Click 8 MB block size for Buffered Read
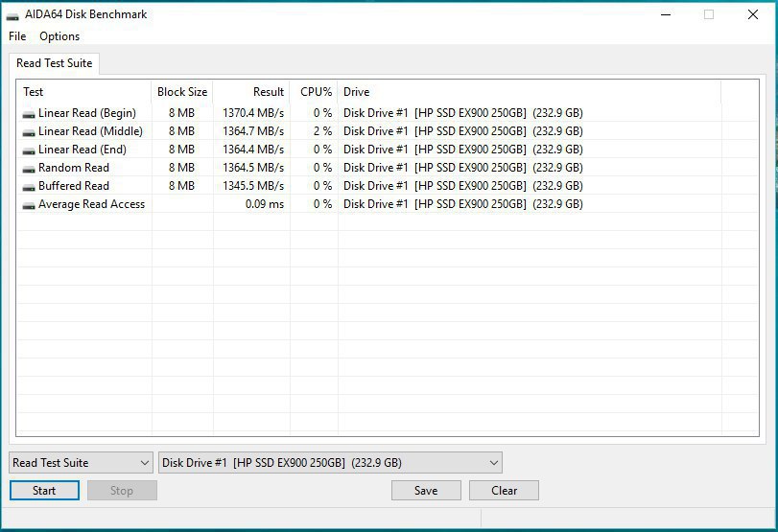 pyautogui.click(x=181, y=186)
